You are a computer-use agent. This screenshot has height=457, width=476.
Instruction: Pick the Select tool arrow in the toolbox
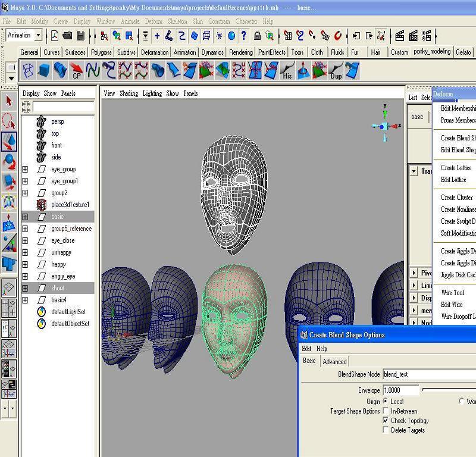[x=9, y=101]
